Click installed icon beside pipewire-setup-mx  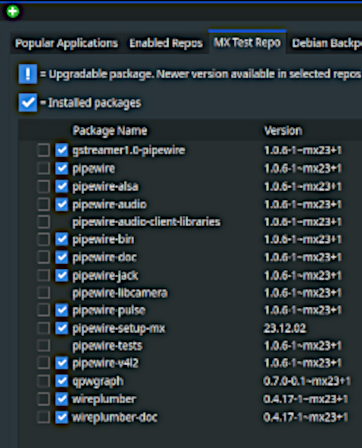[62, 328]
